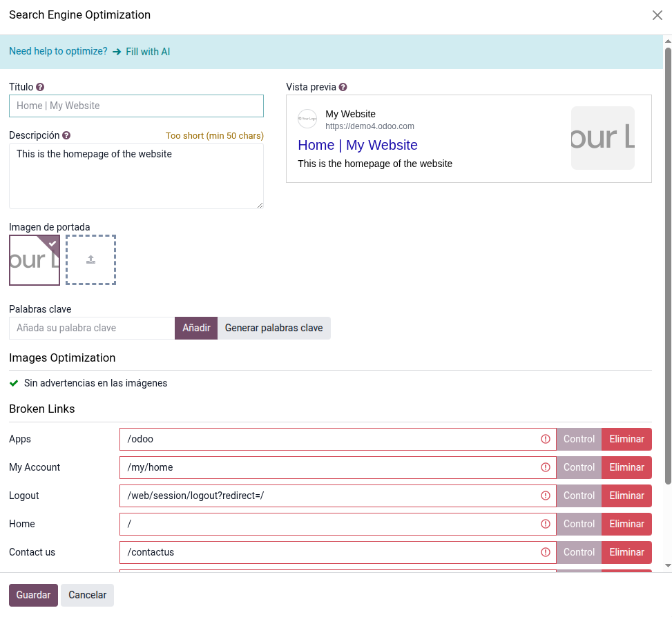Click the upload image icon box
The width and height of the screenshot is (672, 617).
coord(90,260)
